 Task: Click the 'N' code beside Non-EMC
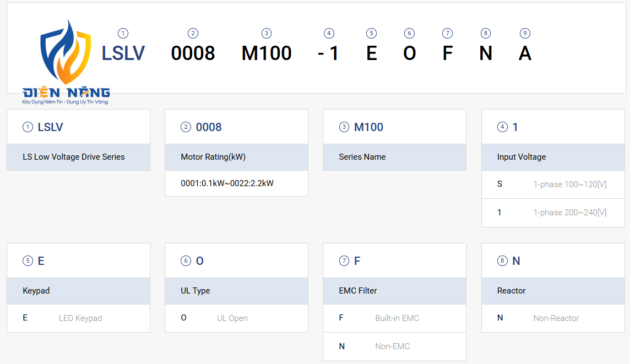click(x=341, y=346)
